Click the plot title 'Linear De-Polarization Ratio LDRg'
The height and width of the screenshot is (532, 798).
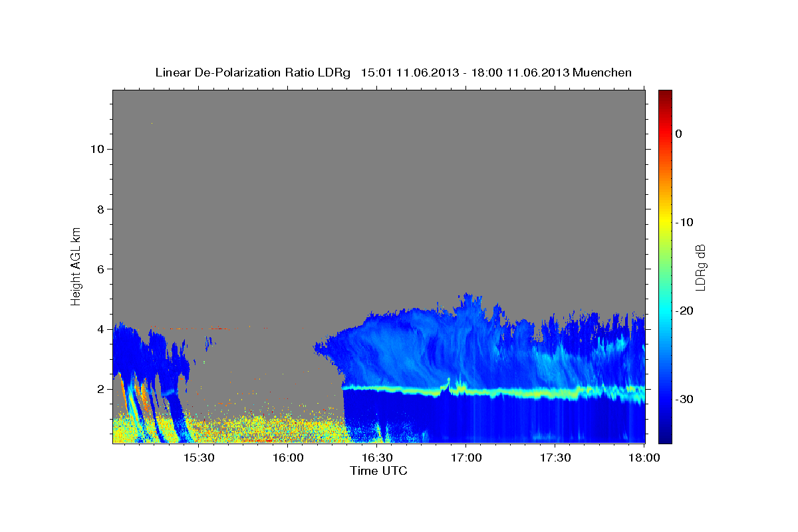pyautogui.click(x=253, y=72)
